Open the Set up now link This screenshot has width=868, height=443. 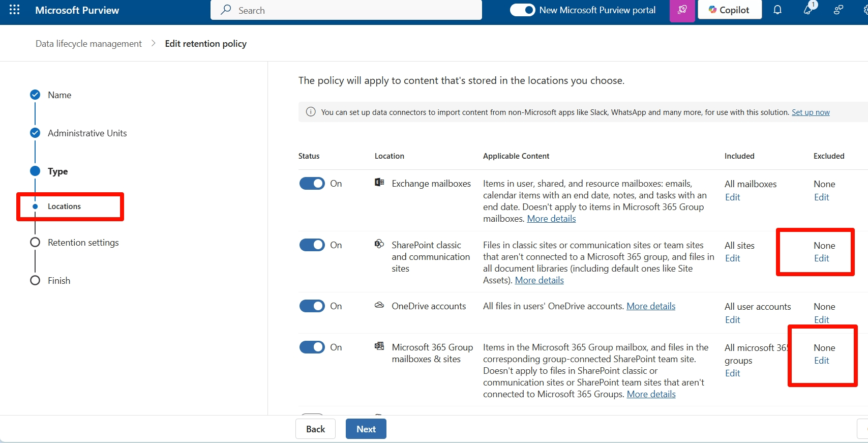tap(811, 112)
